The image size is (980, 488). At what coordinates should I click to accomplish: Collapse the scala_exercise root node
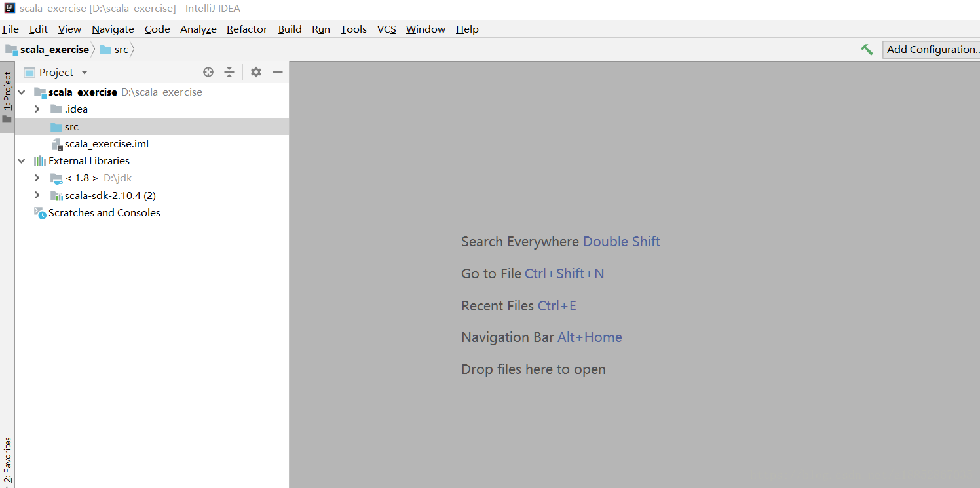click(x=22, y=92)
